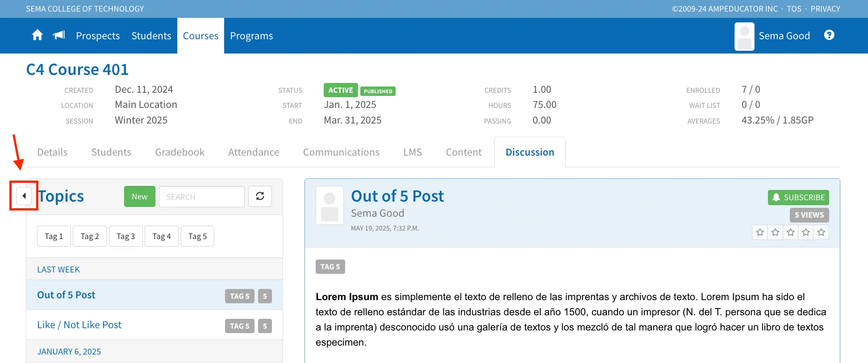Viewport: 868px width, 363px height.
Task: Filter topics by Tag 1
Action: 54,236
